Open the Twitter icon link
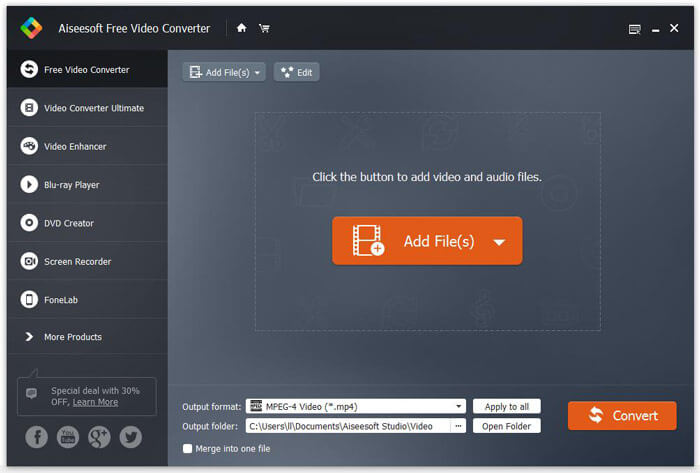The height and width of the screenshot is (473, 700). point(131,436)
